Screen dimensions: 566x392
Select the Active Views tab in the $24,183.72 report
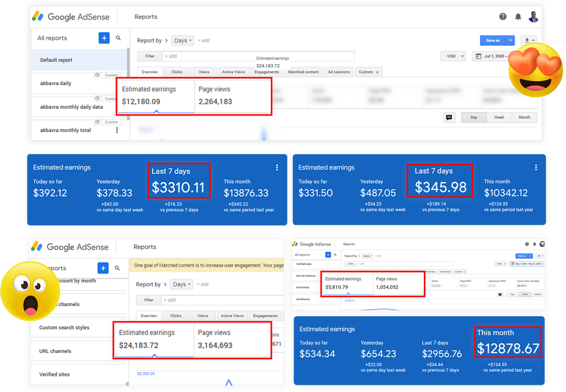[x=232, y=316]
